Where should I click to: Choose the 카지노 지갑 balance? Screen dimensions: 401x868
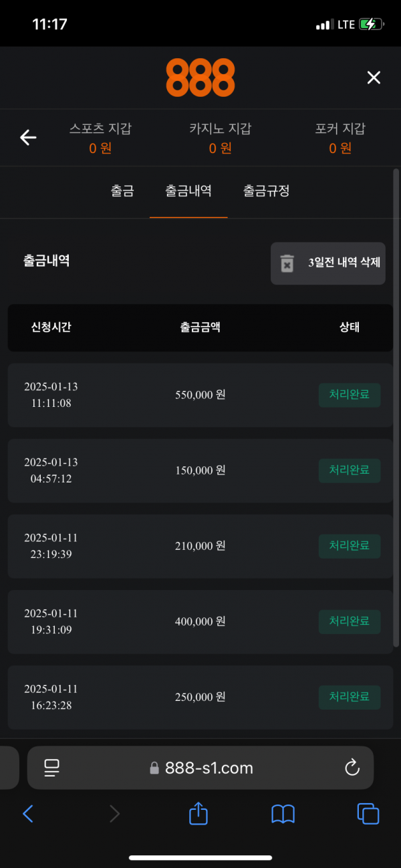[220, 138]
